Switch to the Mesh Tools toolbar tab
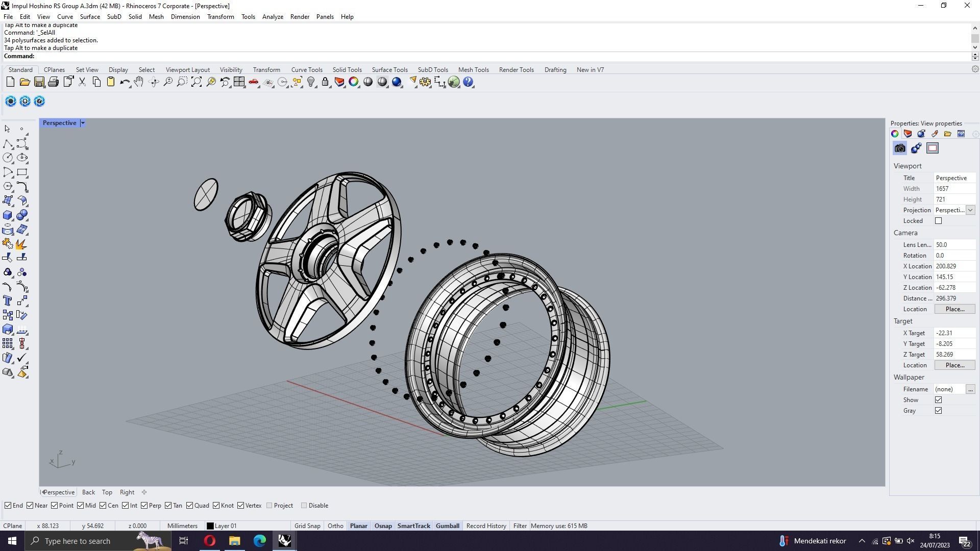The image size is (980, 551). coord(473,70)
